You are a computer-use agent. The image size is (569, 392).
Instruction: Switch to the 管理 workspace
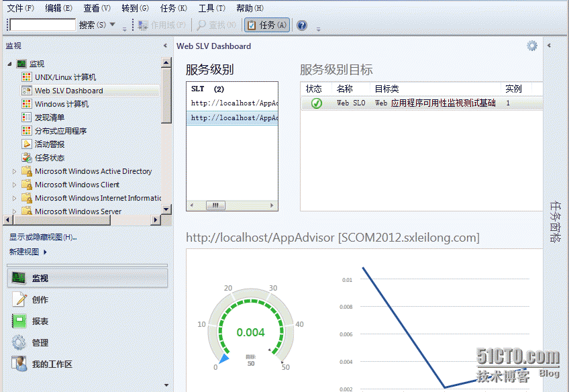click(x=87, y=342)
